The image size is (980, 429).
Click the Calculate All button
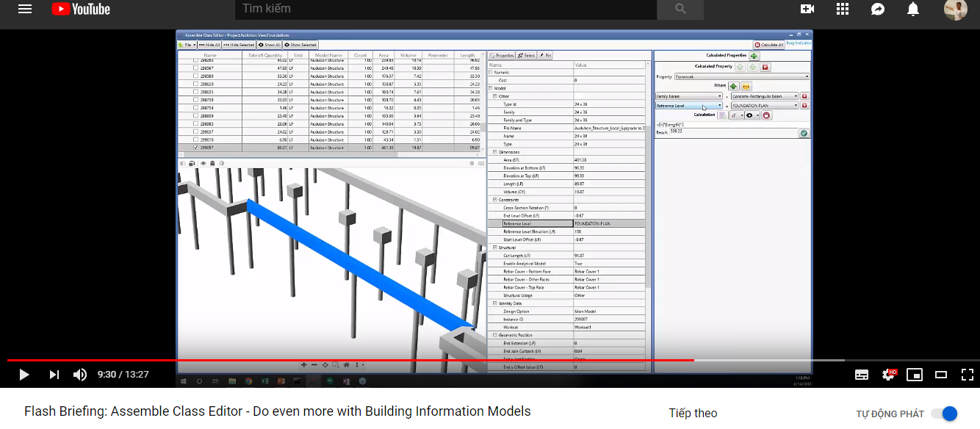769,44
